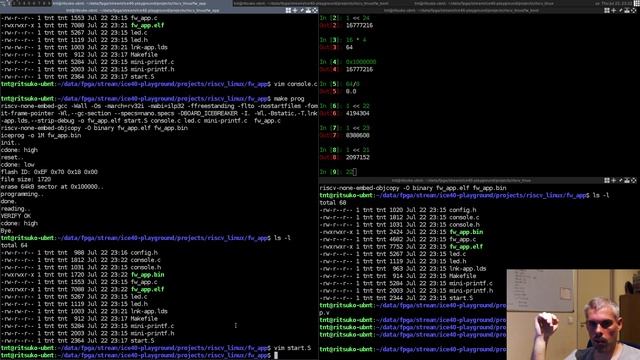The width and height of the screenshot is (640, 360).
Task: Close the left terminal pane via its X icon
Action: [x=315, y=10]
